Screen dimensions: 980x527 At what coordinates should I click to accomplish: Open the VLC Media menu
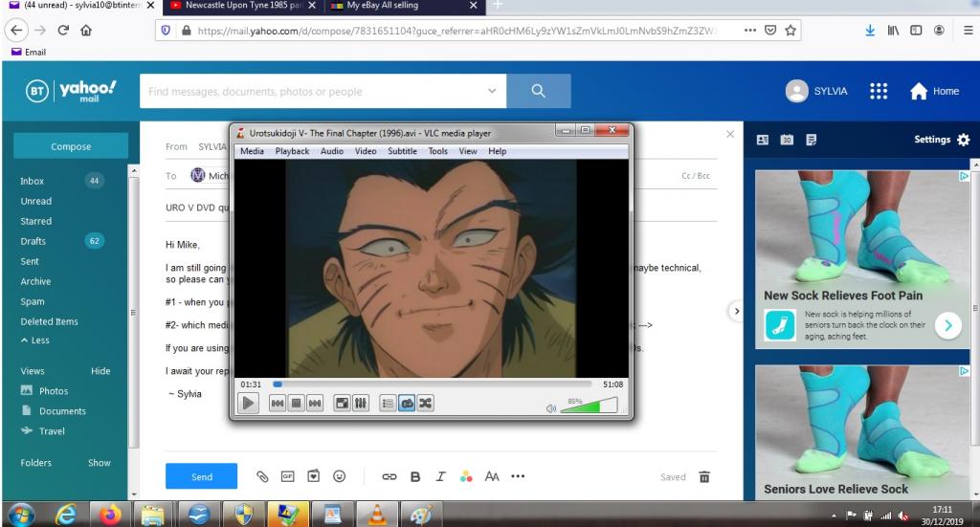coord(252,151)
